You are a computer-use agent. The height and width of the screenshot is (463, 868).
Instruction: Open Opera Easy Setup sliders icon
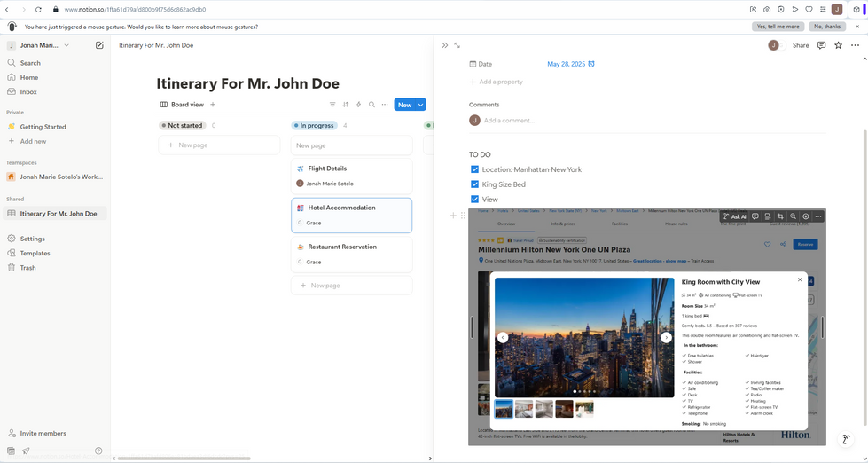point(823,10)
